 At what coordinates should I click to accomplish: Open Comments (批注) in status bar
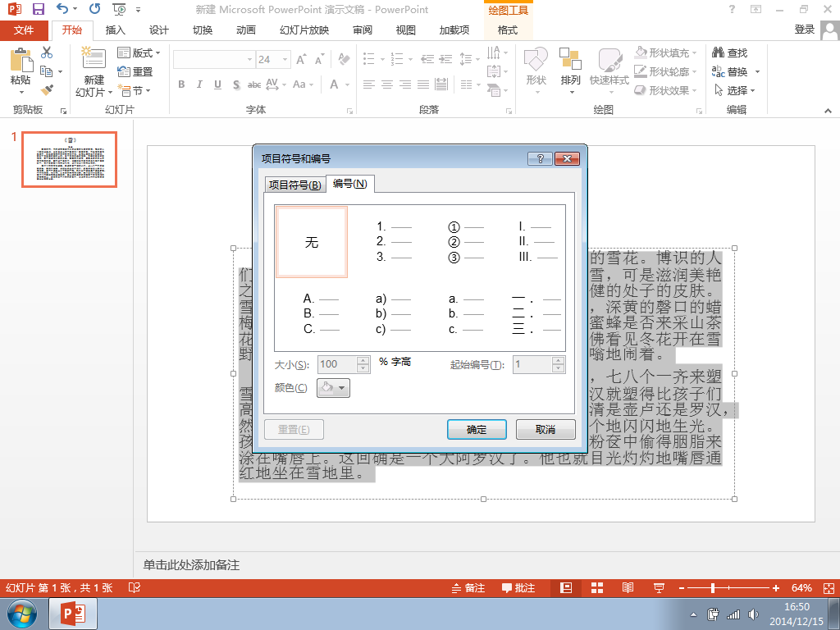coord(518,587)
